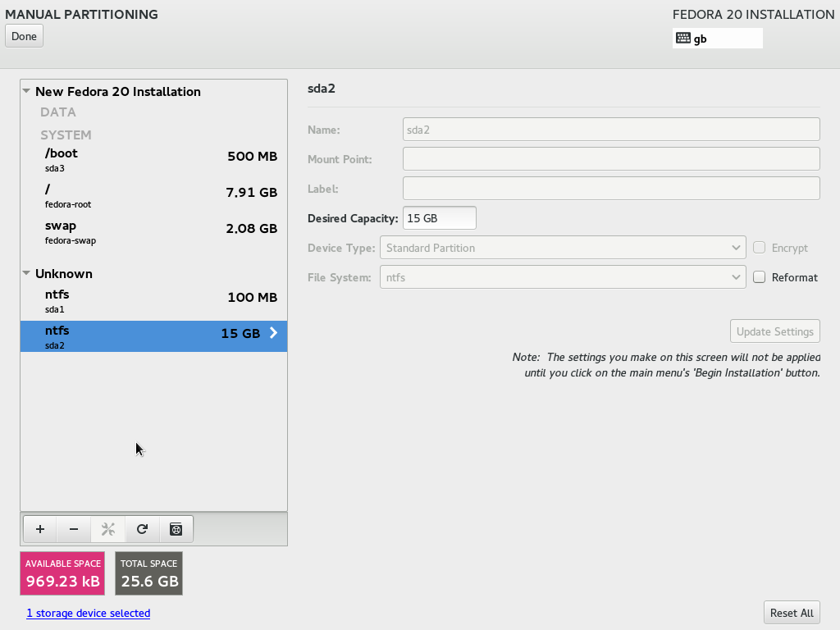This screenshot has height=630, width=840.
Task: Click the Reset All button
Action: [792, 613]
